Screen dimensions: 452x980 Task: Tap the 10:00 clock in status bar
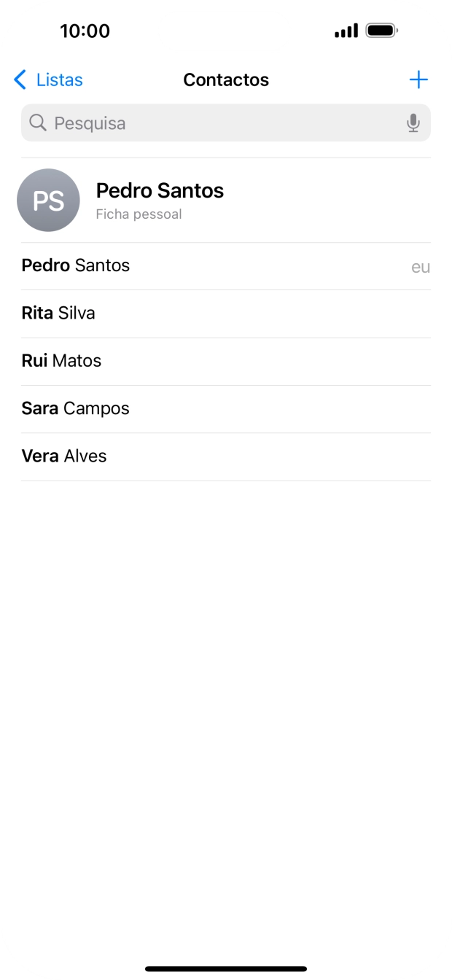click(85, 31)
